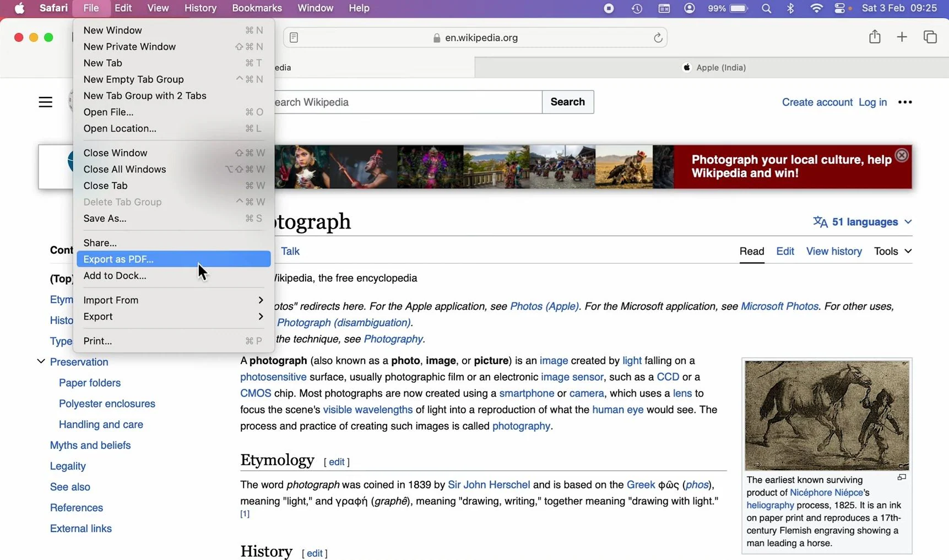Switch to the Apple (India) tab

(712, 67)
